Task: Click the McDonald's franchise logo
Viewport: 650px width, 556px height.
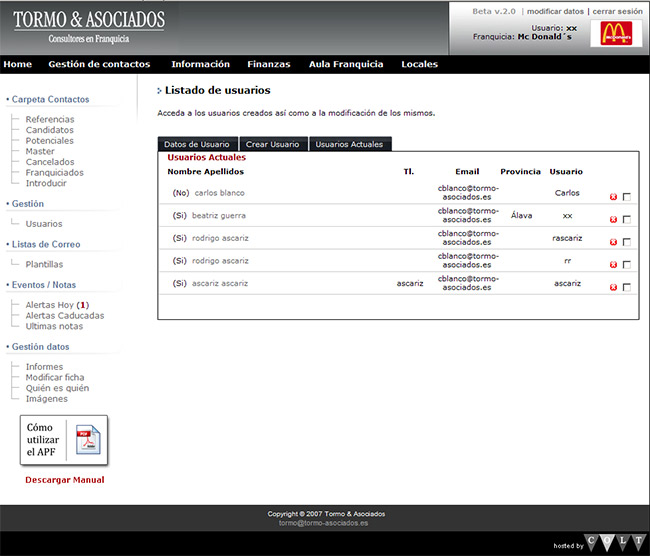Action: click(615, 33)
